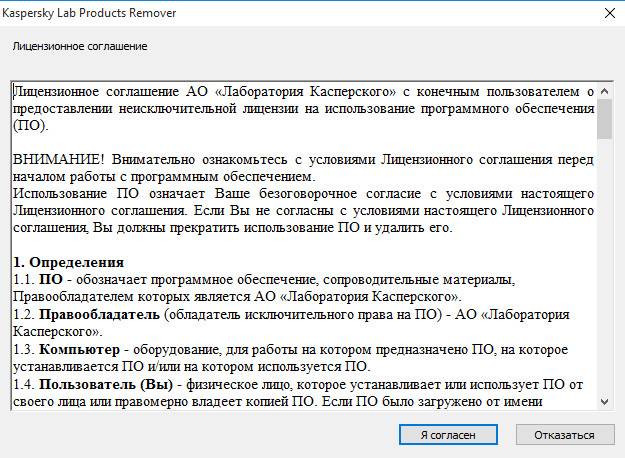Accept the license with Я согласен button

click(448, 434)
